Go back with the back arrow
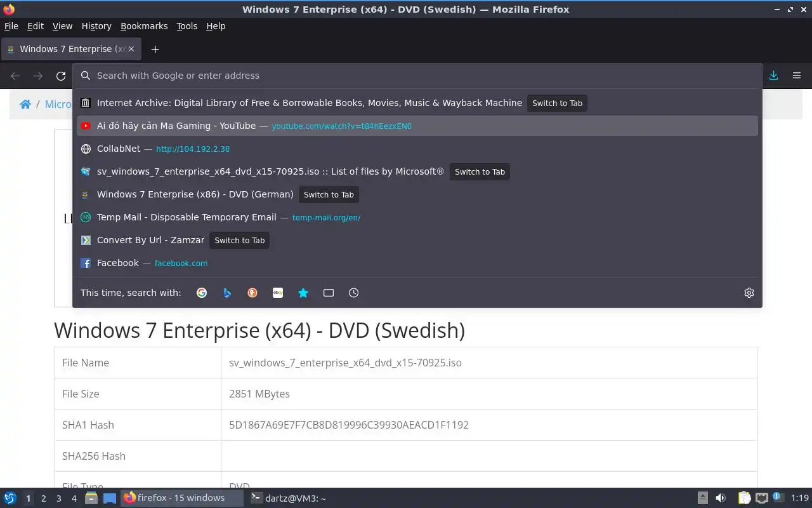Screen dimensions: 812x508 (x=15, y=76)
